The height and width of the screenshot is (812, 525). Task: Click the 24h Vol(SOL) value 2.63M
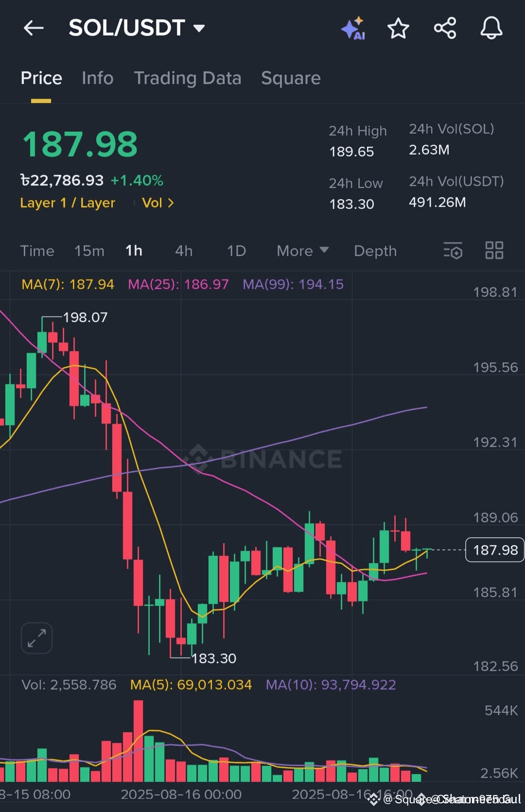(x=429, y=150)
